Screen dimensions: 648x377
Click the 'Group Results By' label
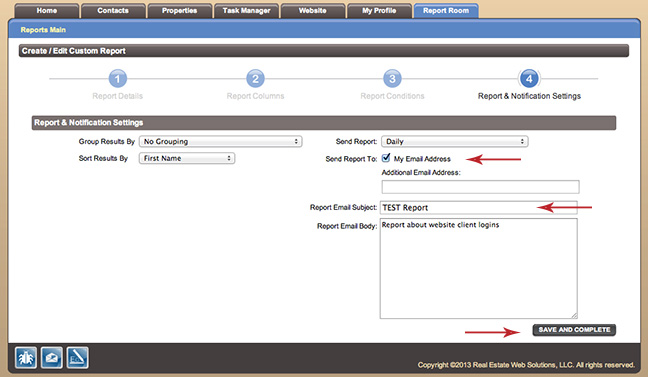click(x=107, y=141)
